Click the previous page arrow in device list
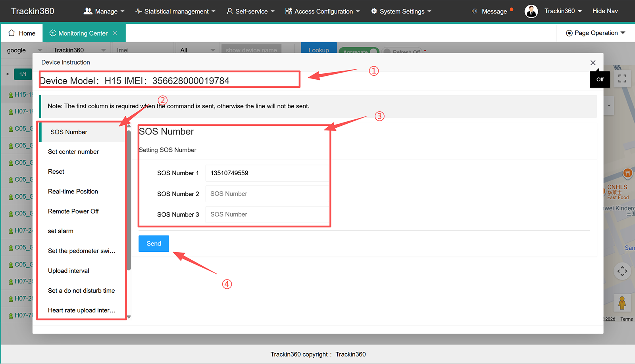Image resolution: width=635 pixels, height=364 pixels. click(8, 74)
